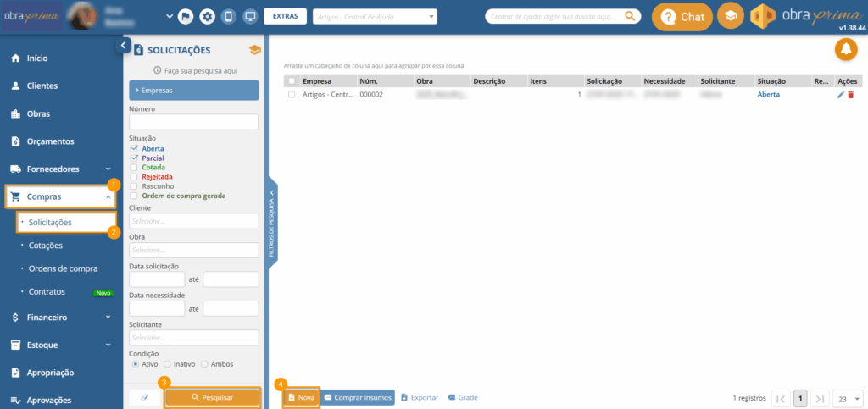Clear filters with the eraser button
Viewport: 868px width, 409px height.
pos(144,397)
